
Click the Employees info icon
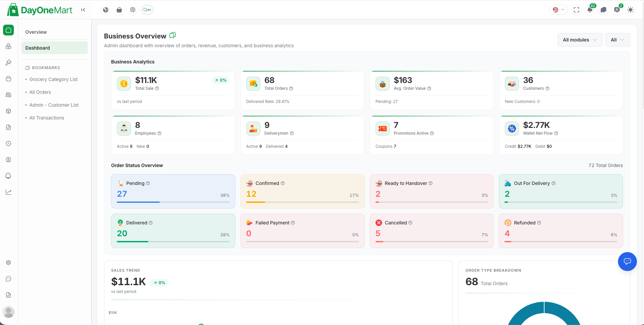point(159,133)
